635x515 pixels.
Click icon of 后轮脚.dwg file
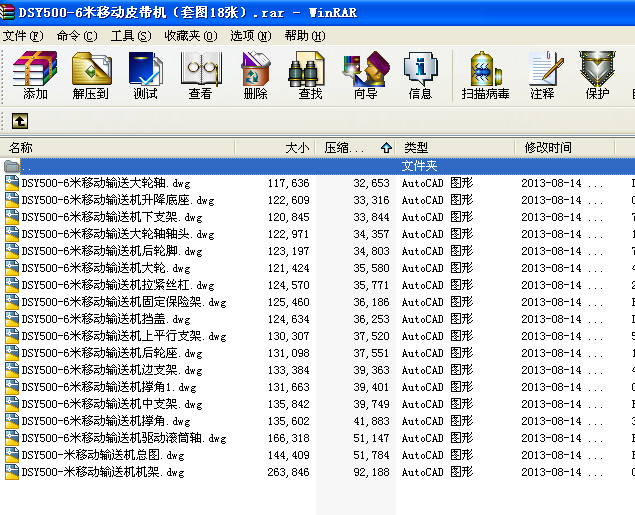[x=12, y=251]
